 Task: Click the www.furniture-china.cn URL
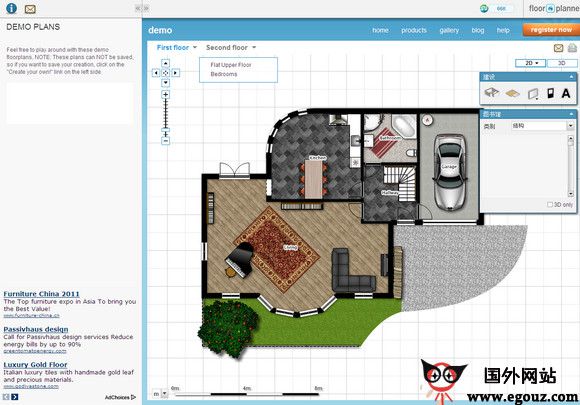click(31, 315)
